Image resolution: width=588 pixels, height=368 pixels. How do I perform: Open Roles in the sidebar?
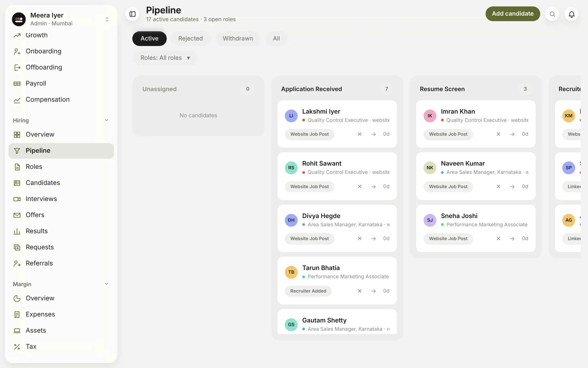click(x=61, y=167)
